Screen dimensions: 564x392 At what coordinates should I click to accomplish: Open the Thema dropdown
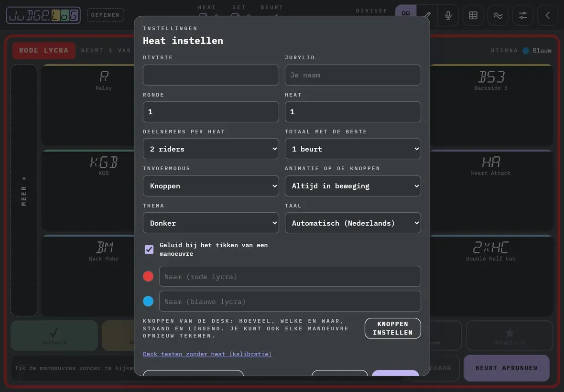coord(211,223)
